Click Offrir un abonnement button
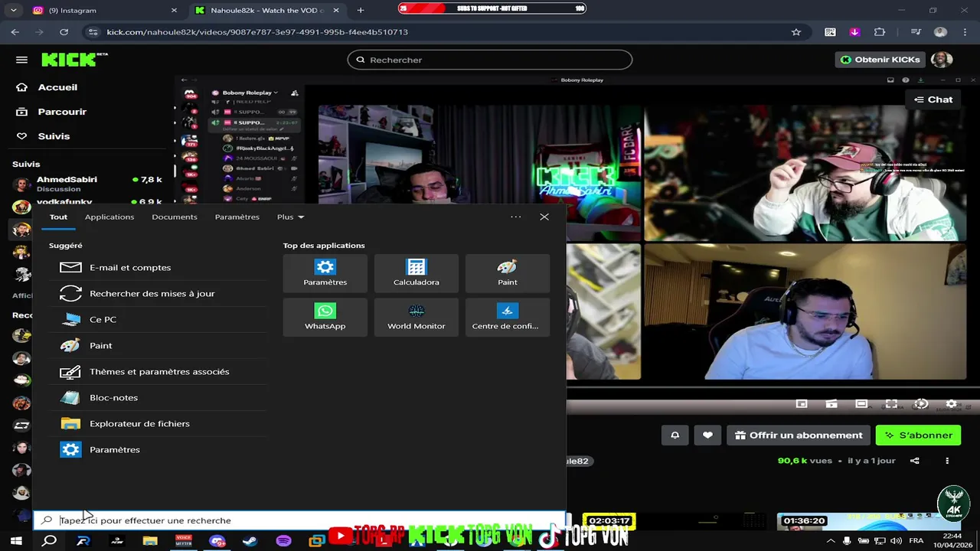This screenshot has width=980, height=551. 799,435
